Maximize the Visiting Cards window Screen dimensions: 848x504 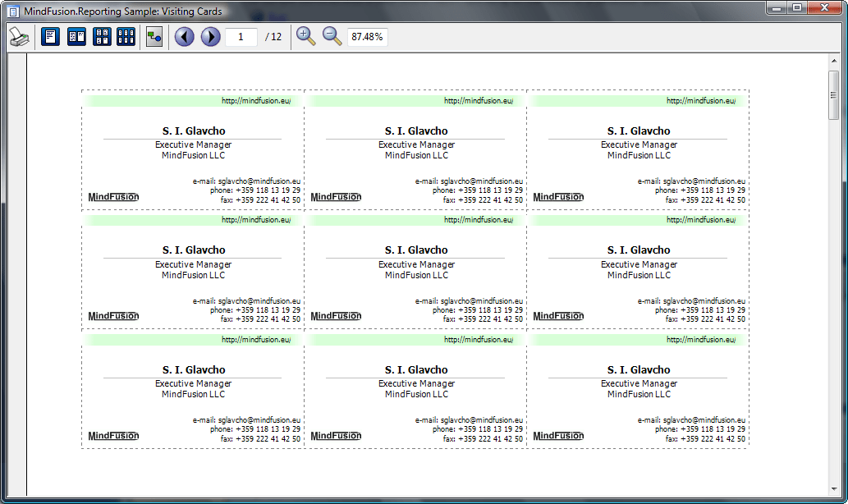[797, 7]
